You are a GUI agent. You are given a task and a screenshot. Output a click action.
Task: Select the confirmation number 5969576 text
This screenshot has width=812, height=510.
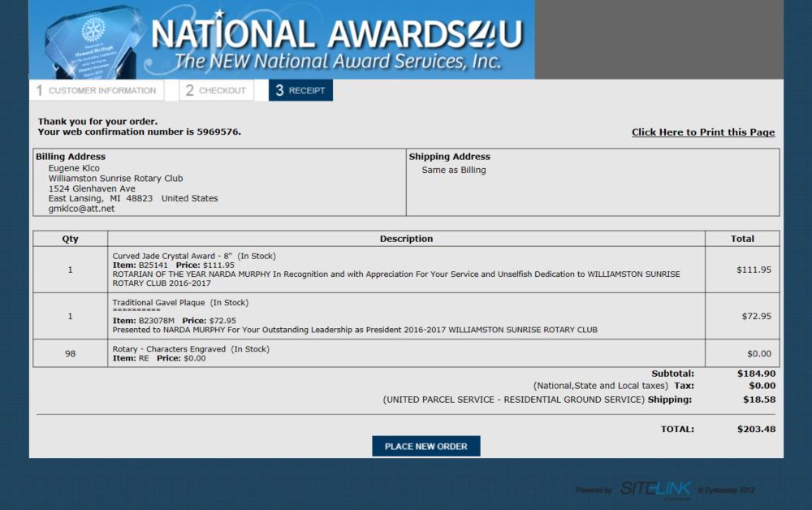point(218,132)
